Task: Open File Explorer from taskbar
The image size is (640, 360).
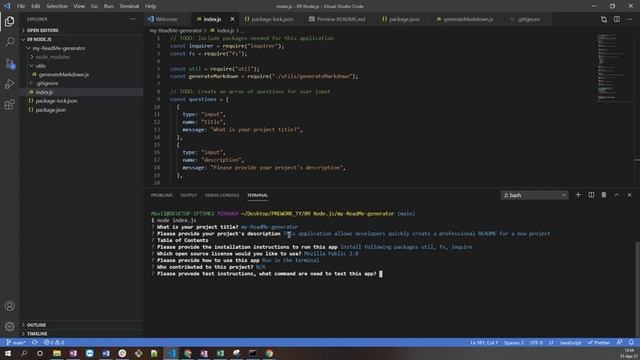Action: coord(57,353)
